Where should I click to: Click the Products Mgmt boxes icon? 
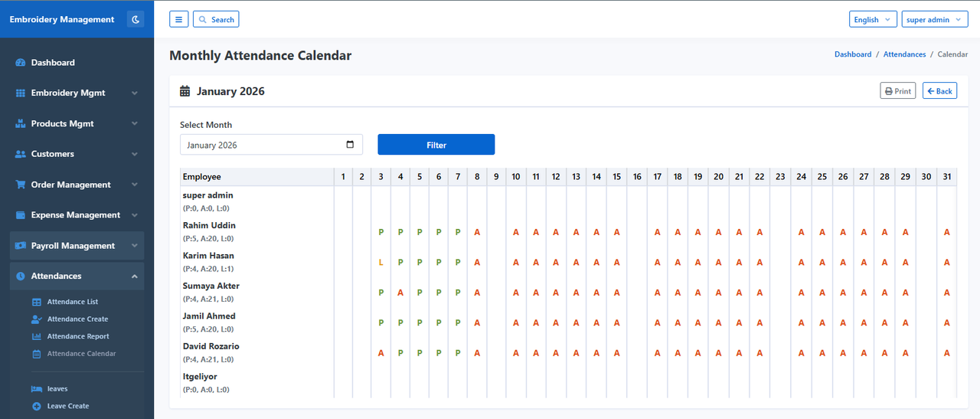click(21, 123)
